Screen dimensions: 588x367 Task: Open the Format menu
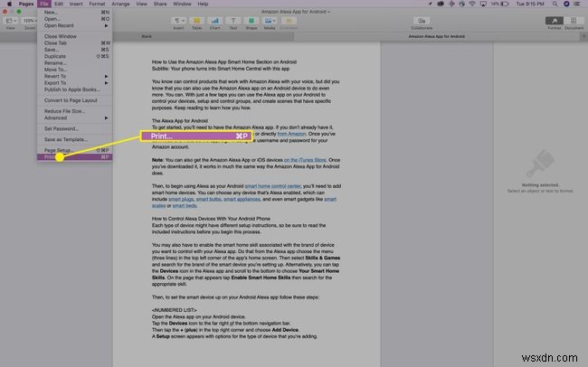(x=97, y=4)
